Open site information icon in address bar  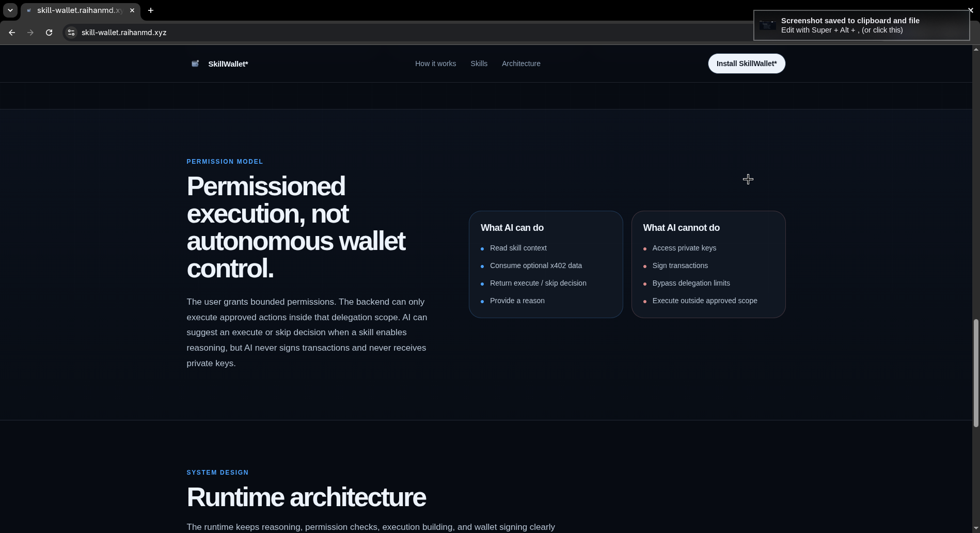pyautogui.click(x=71, y=33)
